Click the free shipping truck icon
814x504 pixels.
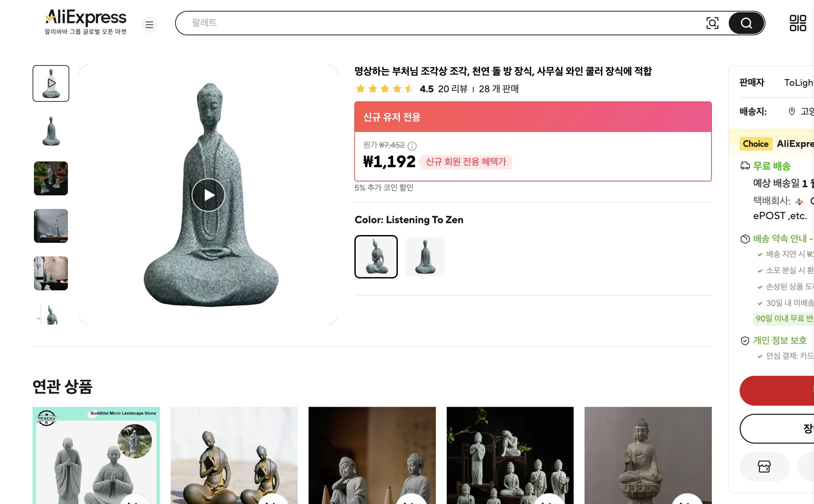click(x=745, y=166)
